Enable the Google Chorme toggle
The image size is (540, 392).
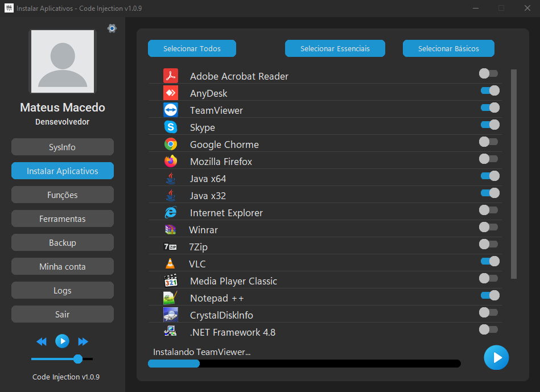pyautogui.click(x=488, y=142)
